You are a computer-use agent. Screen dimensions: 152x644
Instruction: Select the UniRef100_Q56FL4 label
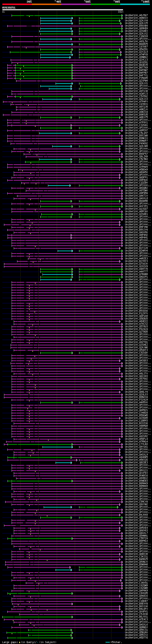click(136, 439)
